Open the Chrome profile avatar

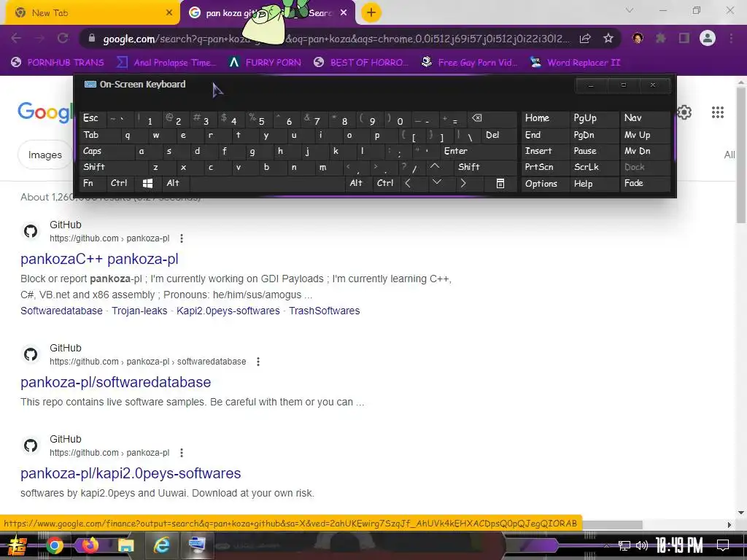pyautogui.click(x=708, y=38)
